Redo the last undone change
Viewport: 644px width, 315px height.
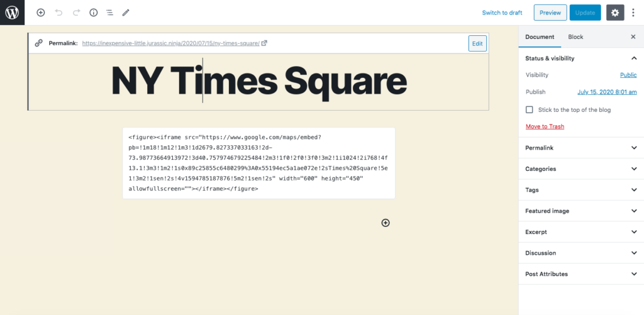pyautogui.click(x=76, y=13)
